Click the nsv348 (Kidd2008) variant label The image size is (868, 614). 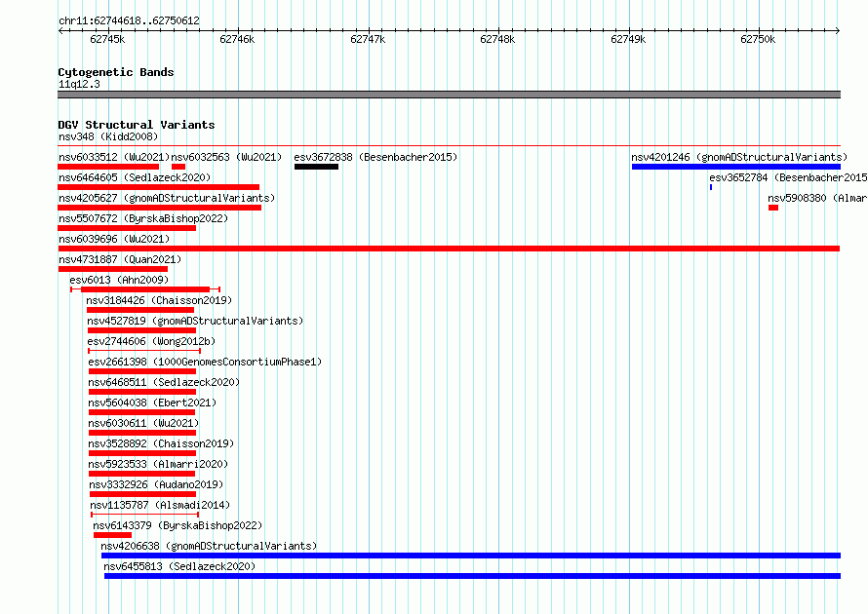click(x=108, y=136)
